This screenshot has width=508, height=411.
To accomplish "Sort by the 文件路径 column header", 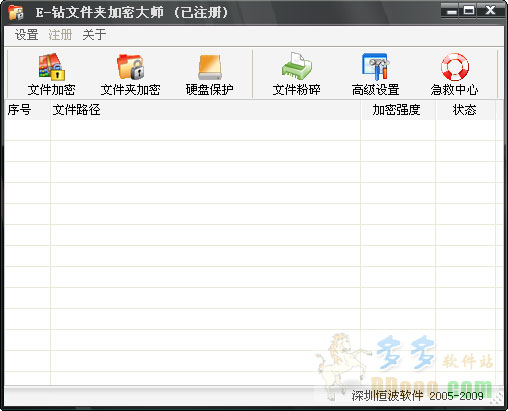I will pos(206,110).
